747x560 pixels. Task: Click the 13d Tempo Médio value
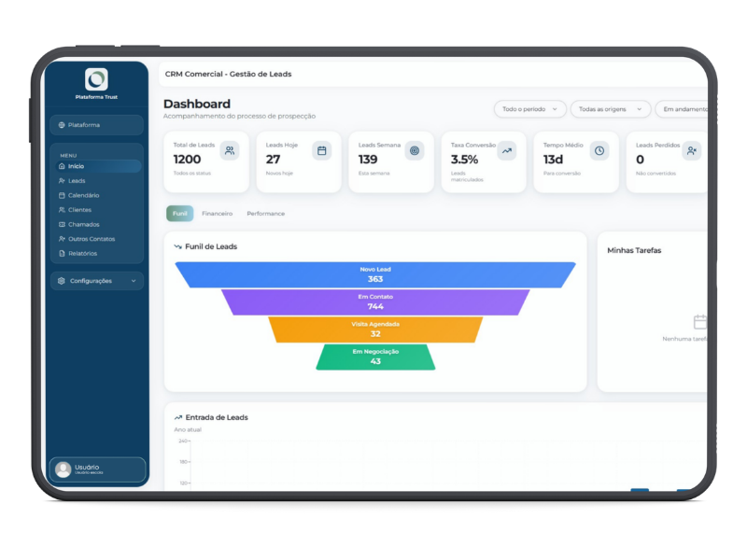point(553,160)
